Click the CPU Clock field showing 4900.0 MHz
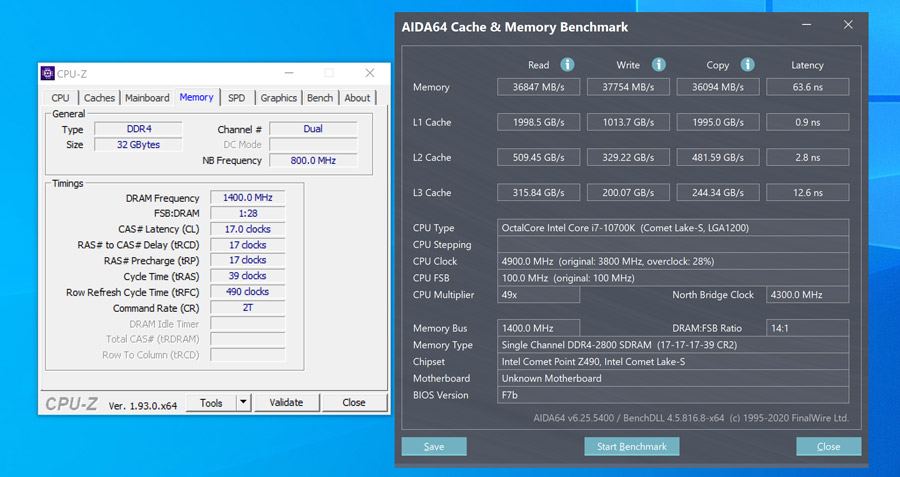Screen dimensions: 900x477 [673, 261]
